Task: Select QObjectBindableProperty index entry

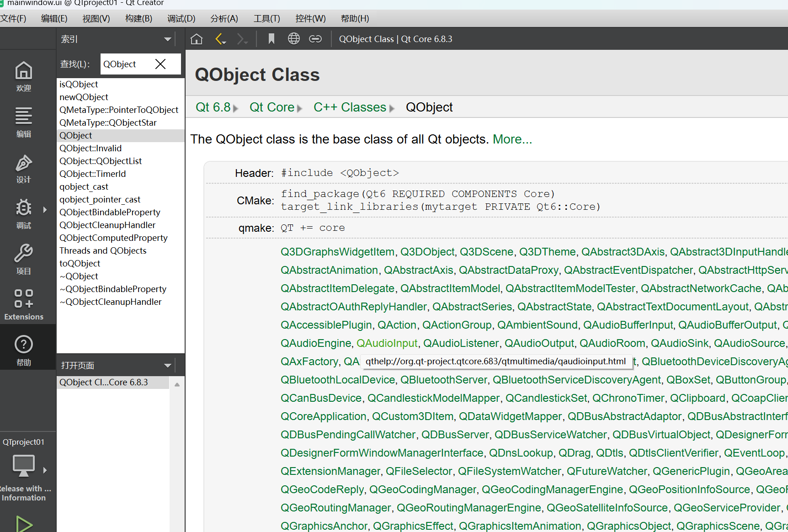Action: [x=121, y=212]
